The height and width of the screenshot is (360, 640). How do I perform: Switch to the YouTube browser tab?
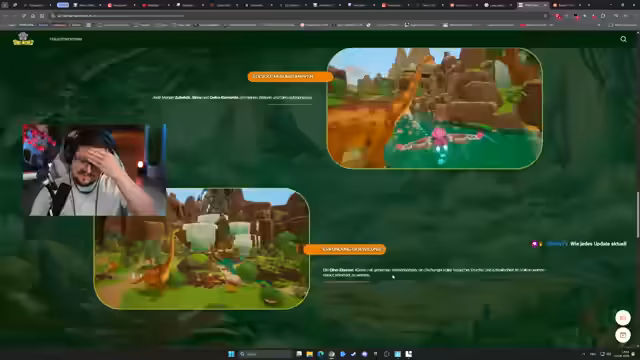[x=152, y=5]
